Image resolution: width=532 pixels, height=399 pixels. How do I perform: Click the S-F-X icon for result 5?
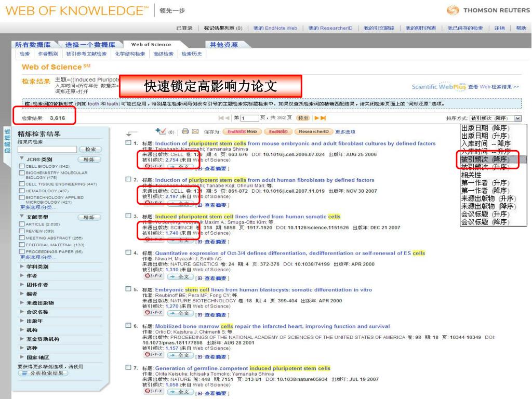[x=154, y=312]
